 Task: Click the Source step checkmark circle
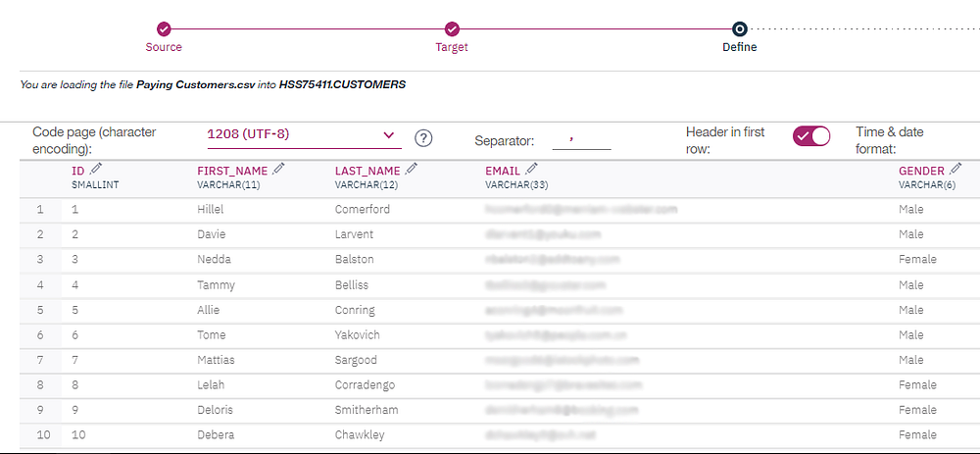point(164,29)
